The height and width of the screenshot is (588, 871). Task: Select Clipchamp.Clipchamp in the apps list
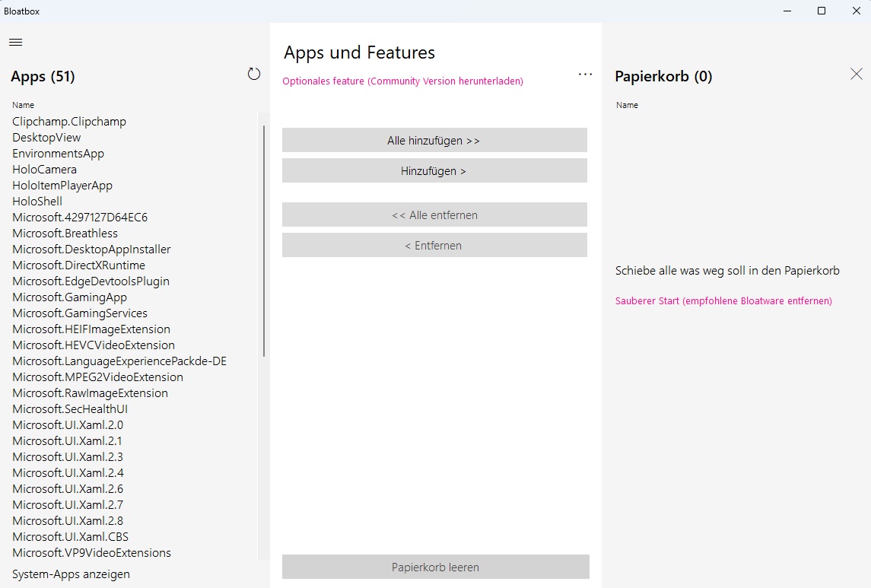[x=69, y=122]
